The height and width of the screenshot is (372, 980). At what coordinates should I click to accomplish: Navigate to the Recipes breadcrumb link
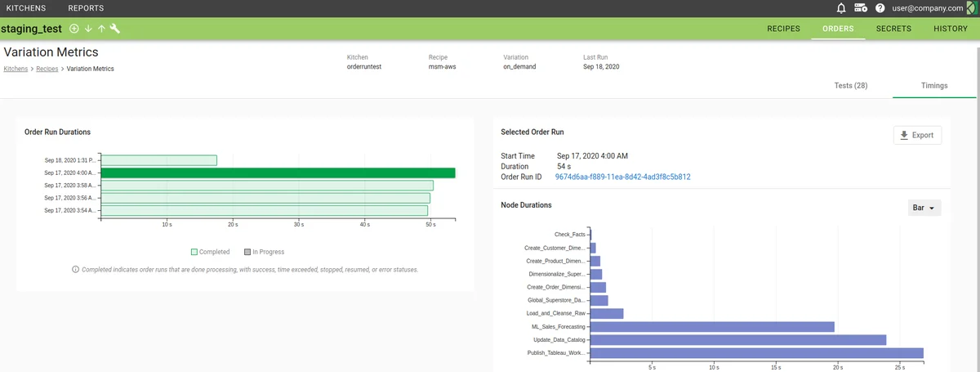(x=47, y=69)
